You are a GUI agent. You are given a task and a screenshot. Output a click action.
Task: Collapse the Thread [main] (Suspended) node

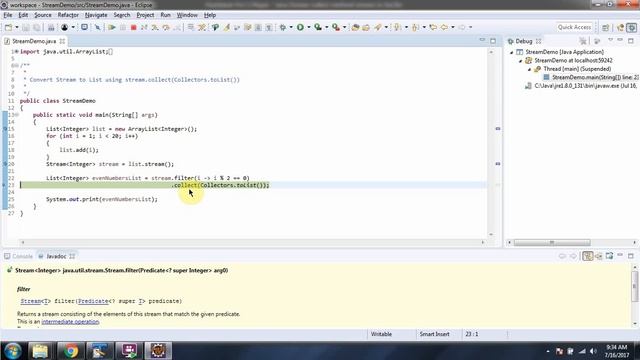(x=529, y=69)
